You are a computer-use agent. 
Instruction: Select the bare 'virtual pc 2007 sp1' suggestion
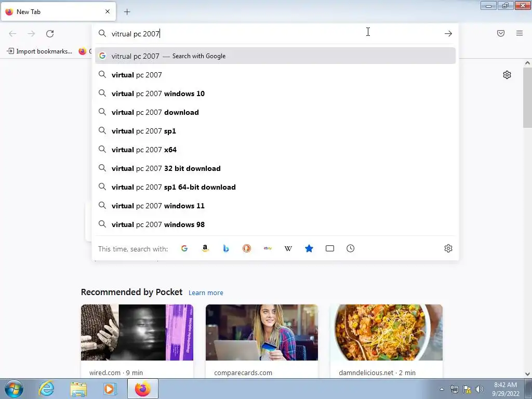point(275,130)
